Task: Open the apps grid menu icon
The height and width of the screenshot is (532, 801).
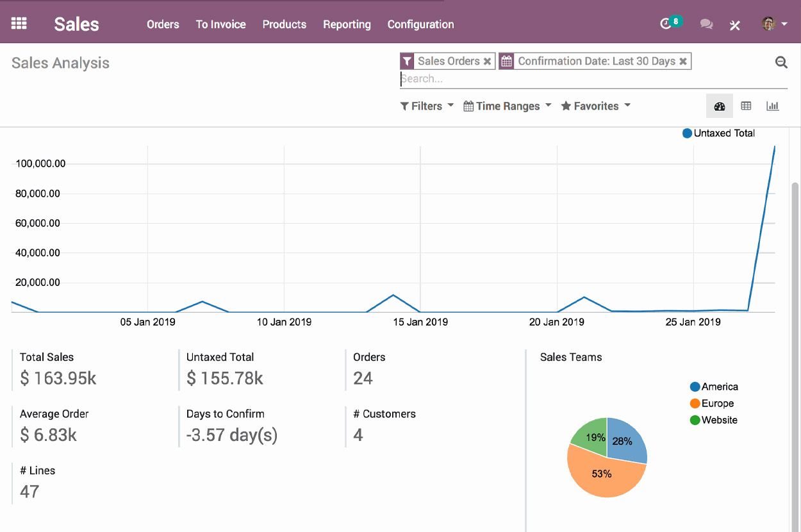Action: point(19,24)
